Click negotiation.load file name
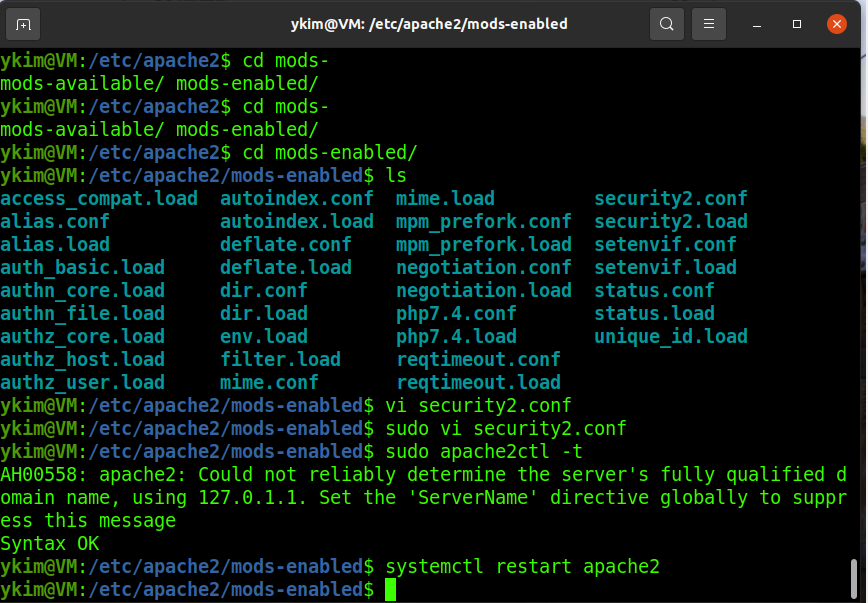The height and width of the screenshot is (603, 868). pos(484,291)
